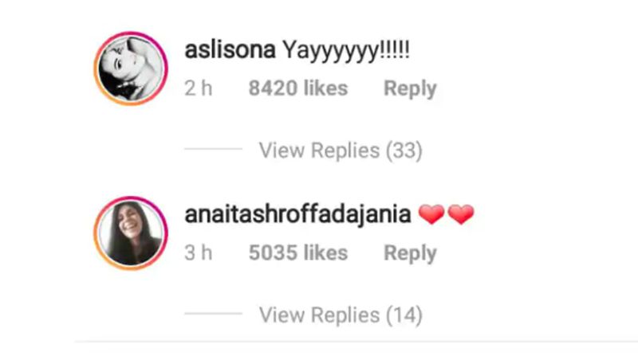Viewport: 638px width, 364px height.
Task: Visit the anaitashroffadajania username link
Action: 297,214
